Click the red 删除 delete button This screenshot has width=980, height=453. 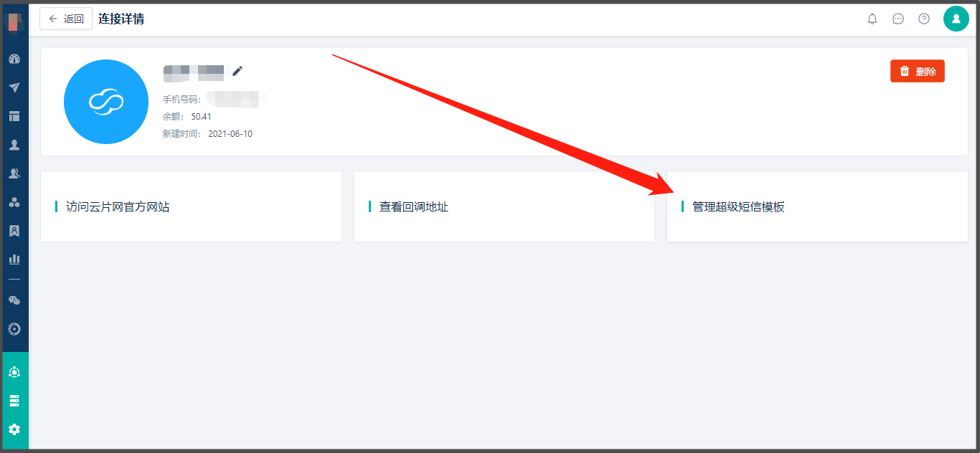(918, 71)
